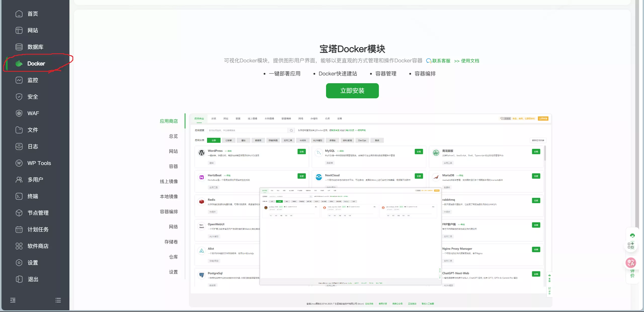
Task: Open the 首页 home icon
Action: pos(19,14)
